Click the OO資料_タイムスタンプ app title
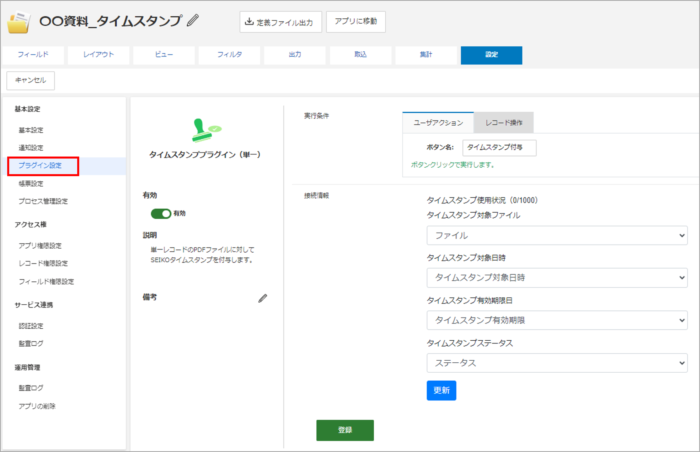700x452 pixels. (x=110, y=21)
